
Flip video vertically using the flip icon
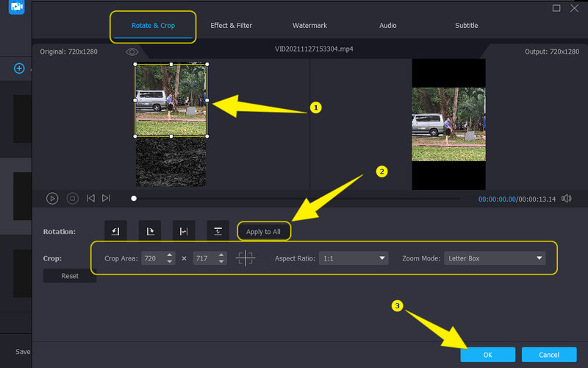(218, 231)
